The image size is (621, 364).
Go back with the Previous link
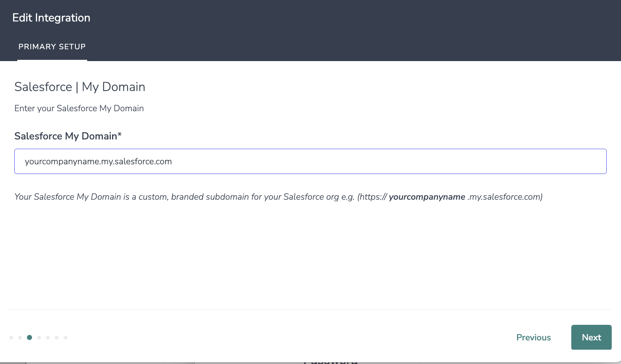coord(533,337)
